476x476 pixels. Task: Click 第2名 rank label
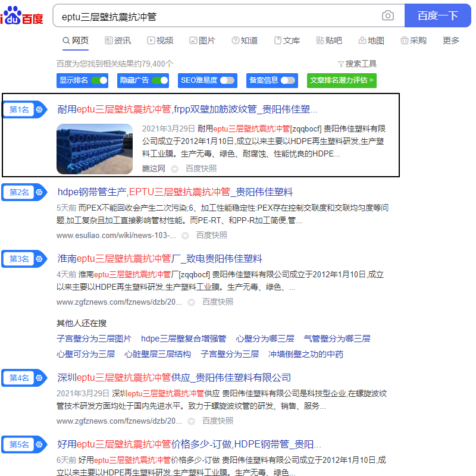tap(19, 192)
